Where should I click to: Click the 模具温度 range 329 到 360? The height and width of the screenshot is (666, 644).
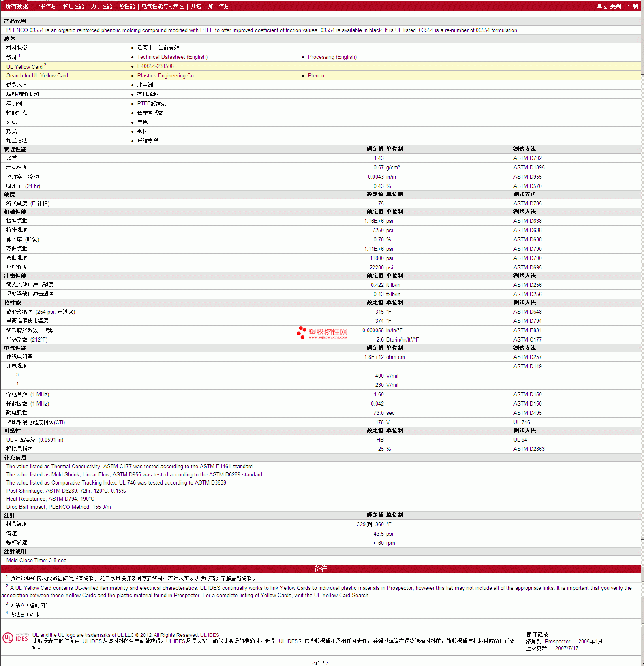(370, 525)
